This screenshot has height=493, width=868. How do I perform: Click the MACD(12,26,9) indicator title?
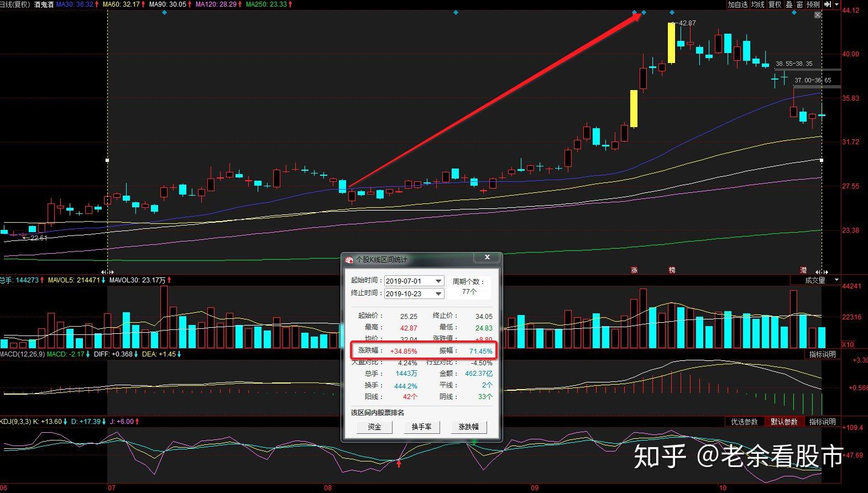click(x=22, y=354)
